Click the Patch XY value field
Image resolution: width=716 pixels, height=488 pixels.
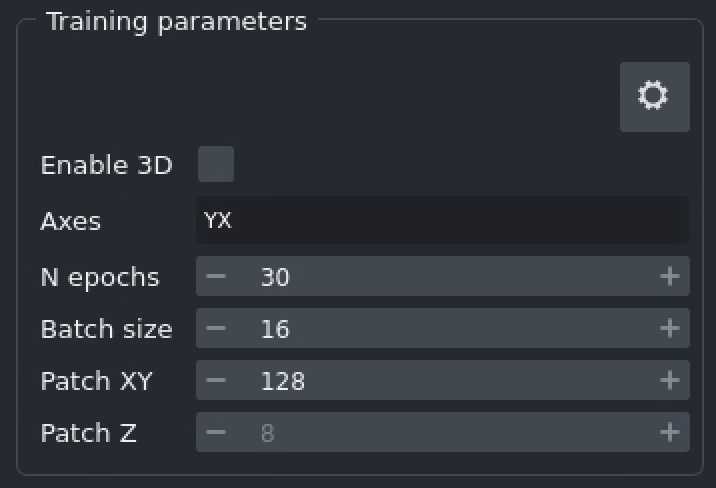442,381
